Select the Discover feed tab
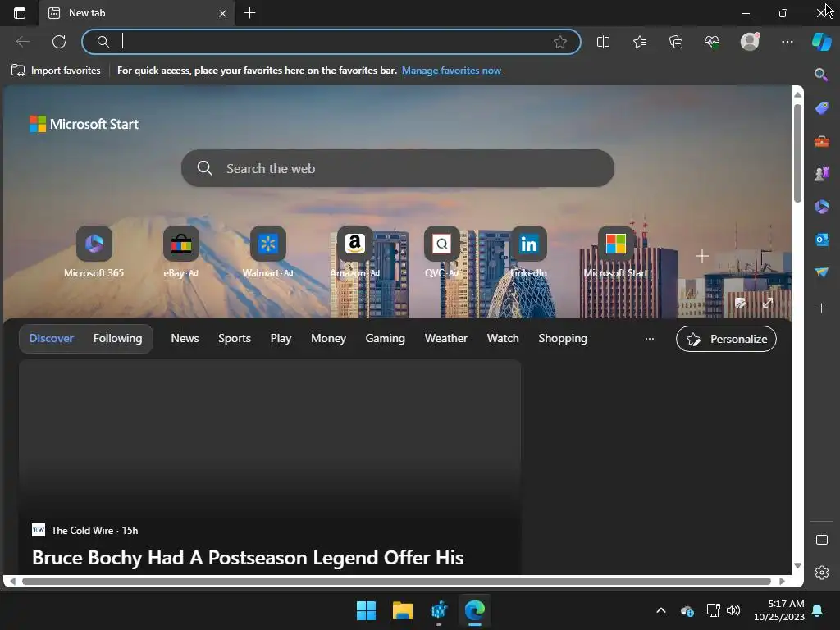 click(x=52, y=338)
